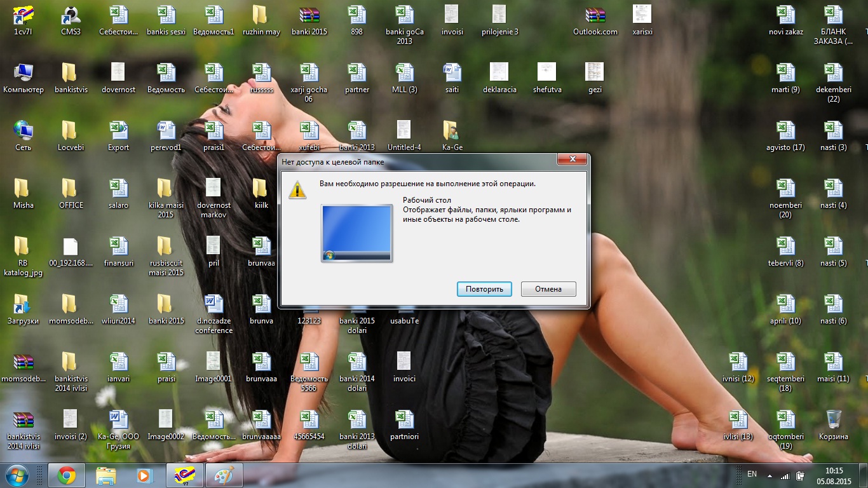Screen dimensions: 868x488
Task: Select the Misha folder
Action: [23, 194]
